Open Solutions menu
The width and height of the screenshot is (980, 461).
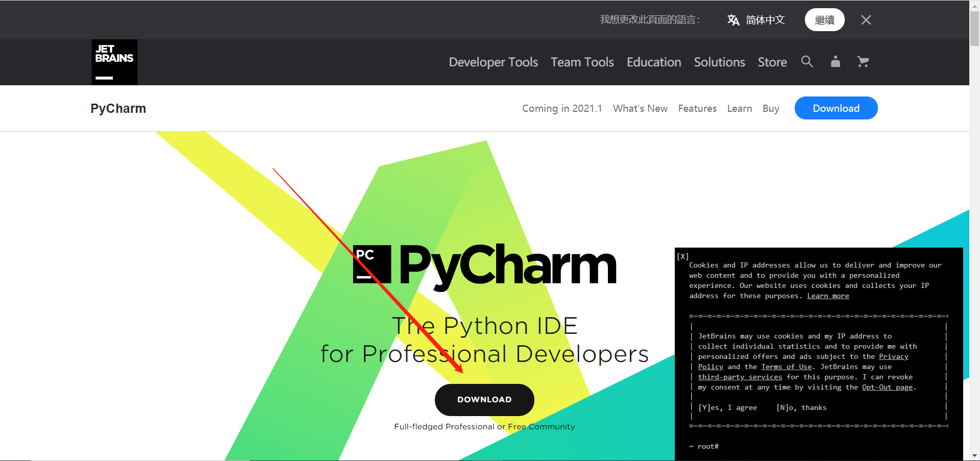pyautogui.click(x=720, y=62)
